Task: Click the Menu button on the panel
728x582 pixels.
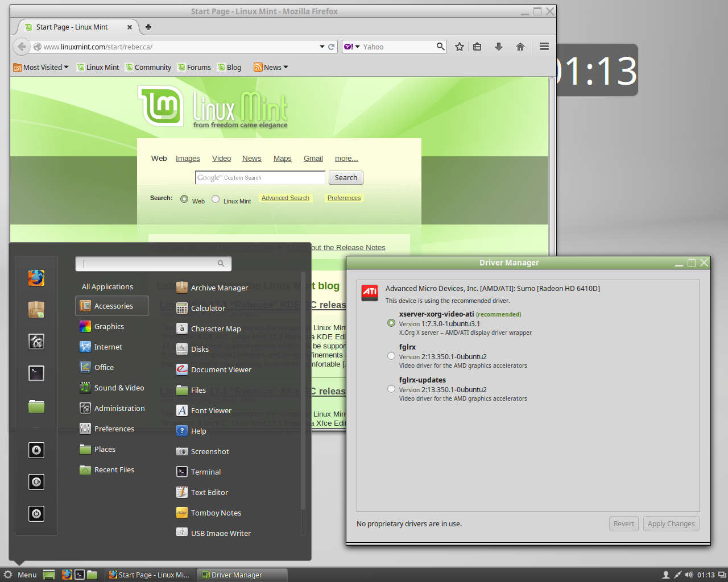Action: pyautogui.click(x=20, y=575)
